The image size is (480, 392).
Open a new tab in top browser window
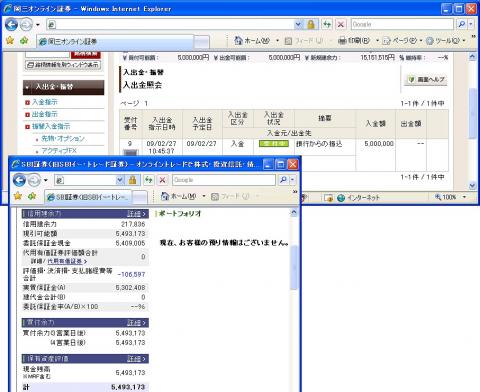pos(202,42)
